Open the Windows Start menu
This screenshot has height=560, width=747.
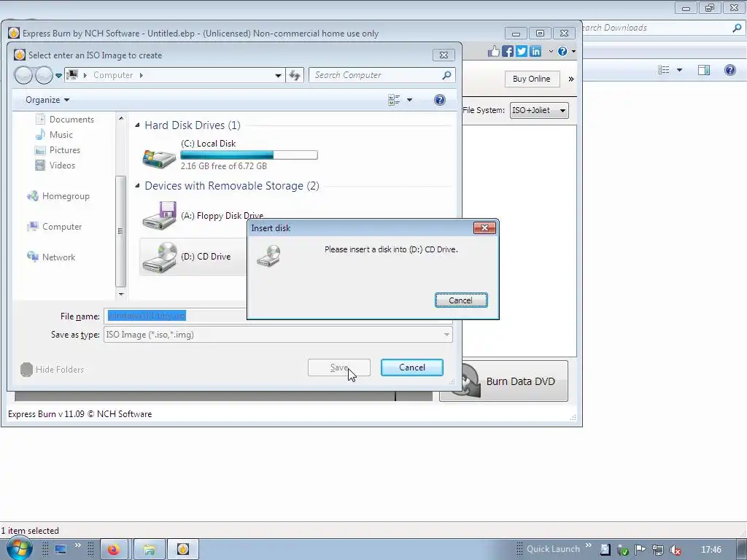pos(19,549)
